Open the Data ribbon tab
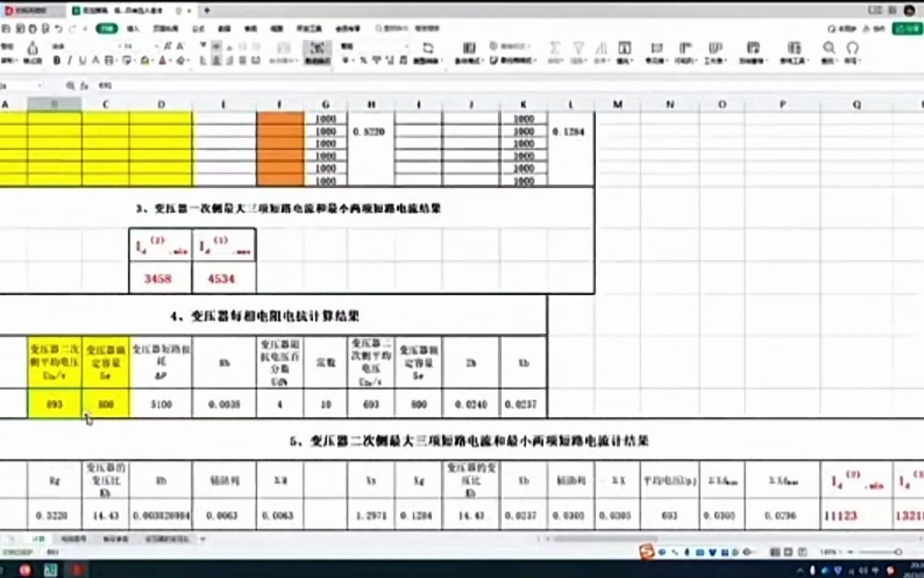 tap(225, 28)
